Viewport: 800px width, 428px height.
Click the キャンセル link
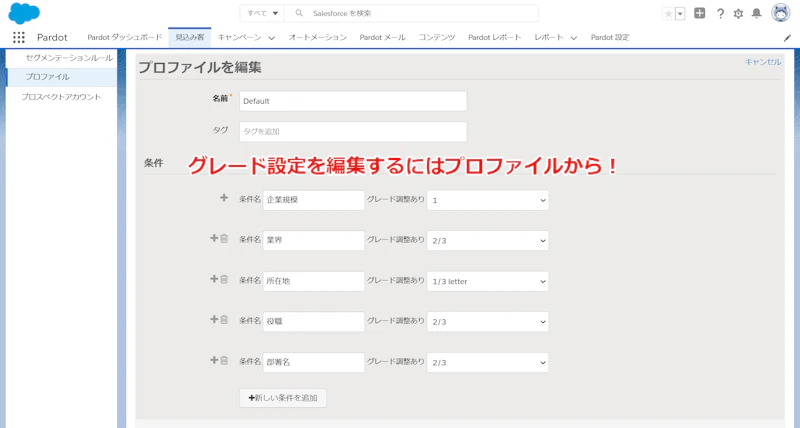(x=763, y=62)
